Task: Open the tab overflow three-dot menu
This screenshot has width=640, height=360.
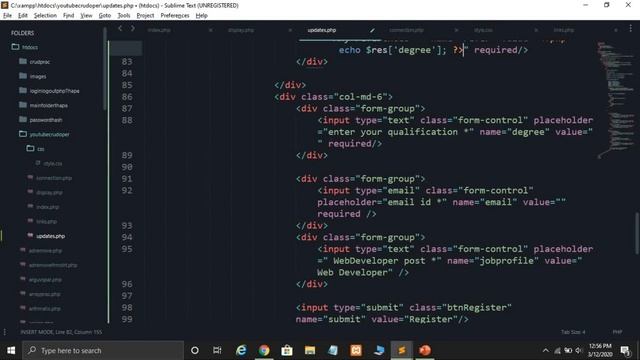Action: point(631,28)
